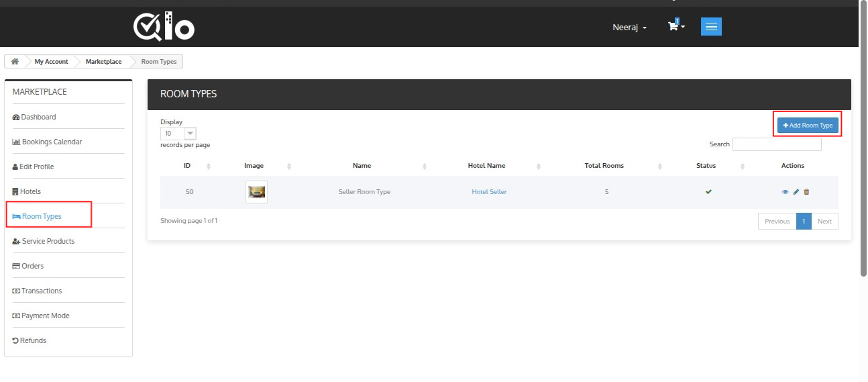Image resolution: width=868 pixels, height=382 pixels.
Task: Edit Seller Room Type with pencil icon
Action: tap(796, 192)
